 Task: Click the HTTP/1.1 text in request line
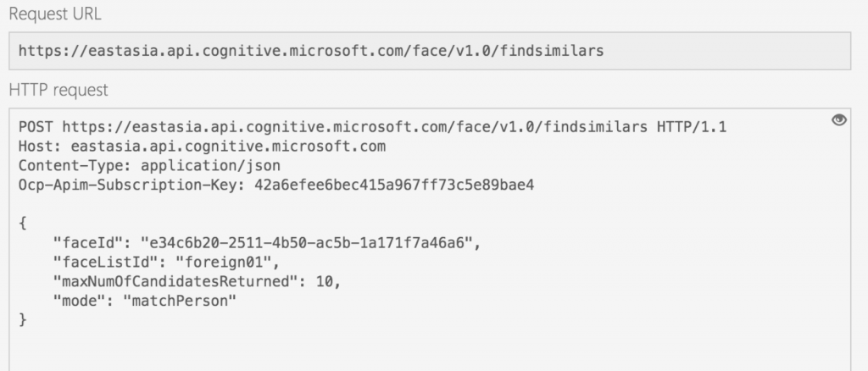point(692,127)
